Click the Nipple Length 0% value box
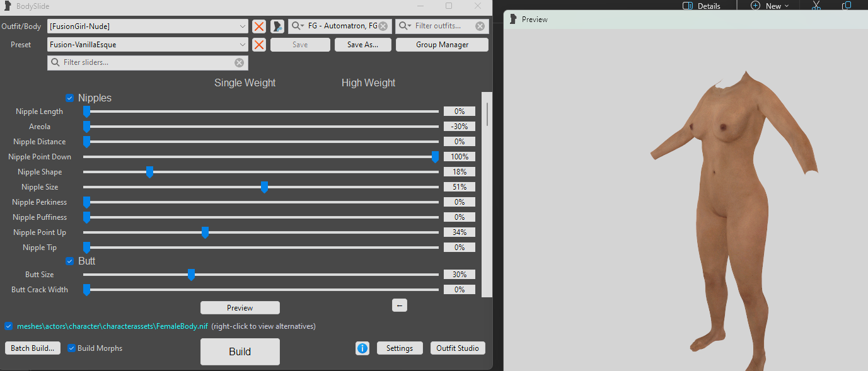This screenshot has height=371, width=868. click(460, 111)
